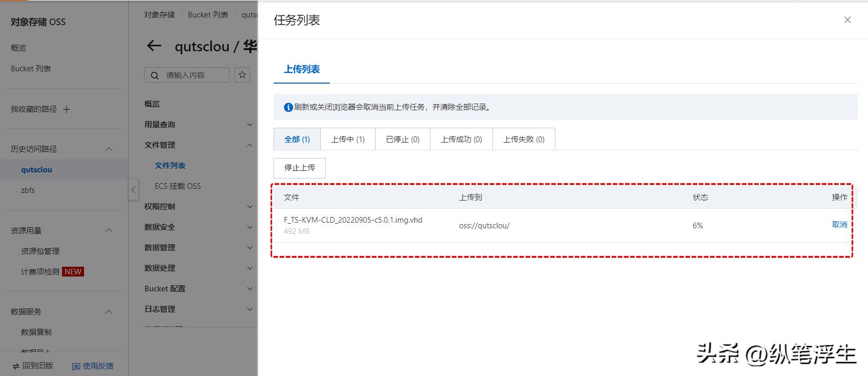The image size is (868, 376).
Task: Click the 我收藏的路径 label
Action: (x=34, y=109)
